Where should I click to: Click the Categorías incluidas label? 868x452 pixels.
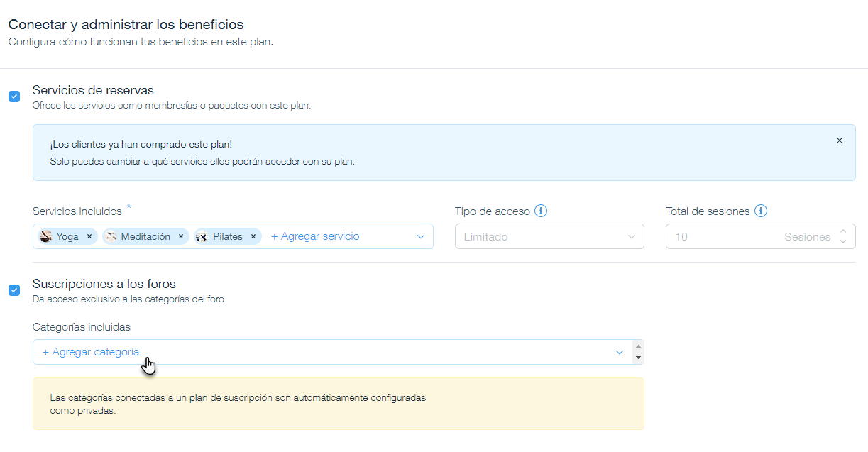click(x=82, y=327)
